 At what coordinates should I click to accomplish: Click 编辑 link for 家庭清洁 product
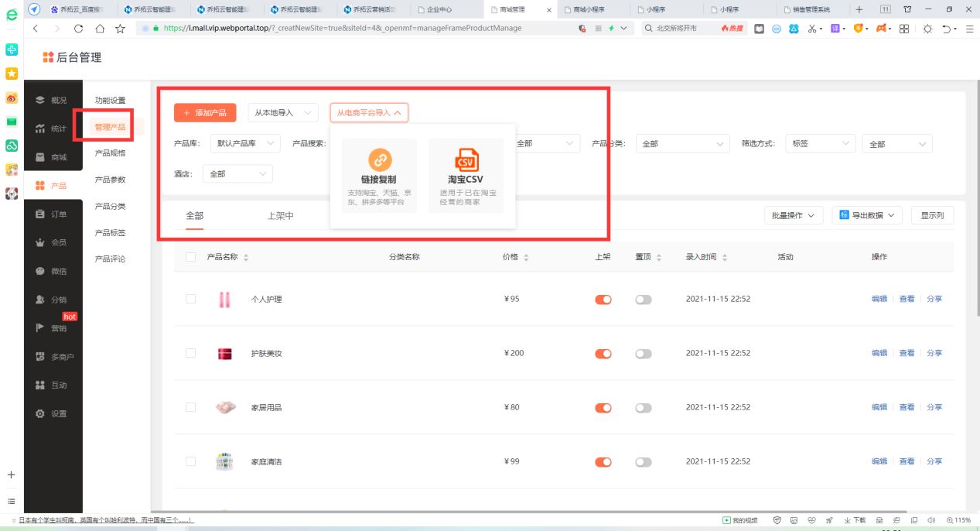click(879, 461)
